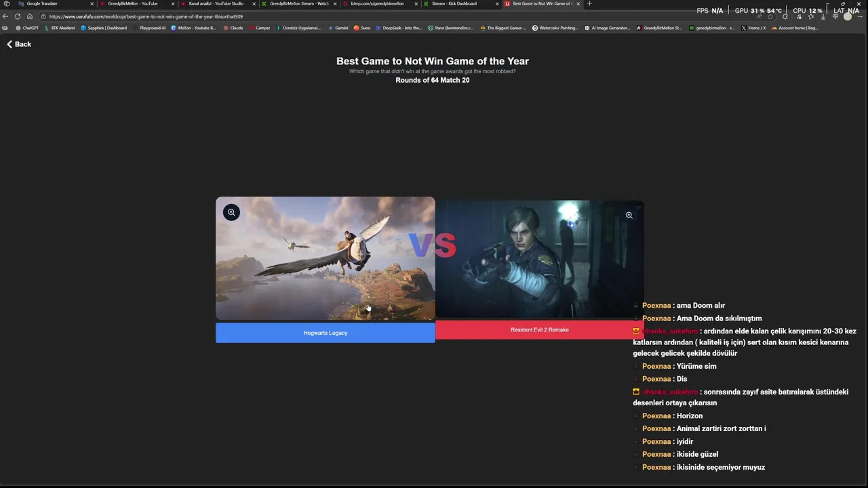This screenshot has height=488, width=868.
Task: Select the Hogwarts Legacy hippogriff image
Action: (325, 258)
